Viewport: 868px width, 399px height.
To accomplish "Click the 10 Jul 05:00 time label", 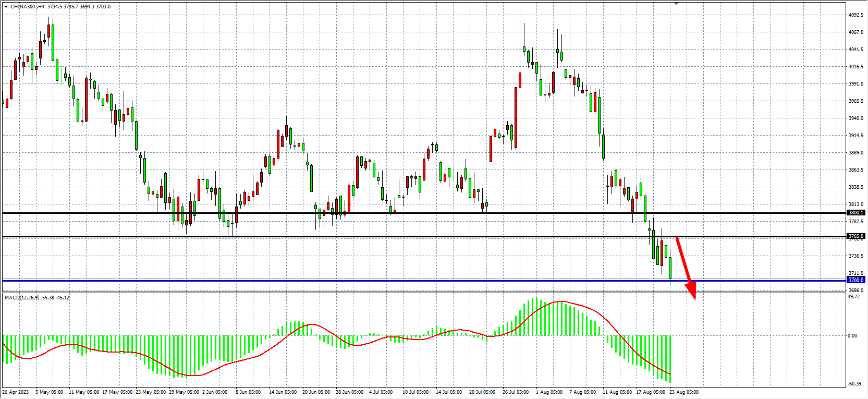I will (415, 392).
